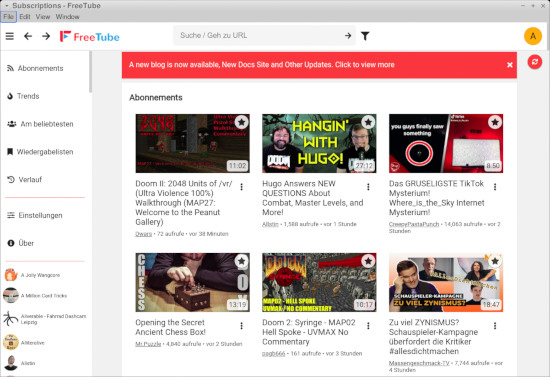Click the sidebar scrollbar
Screen dimensions: 550x377
[90, 72]
